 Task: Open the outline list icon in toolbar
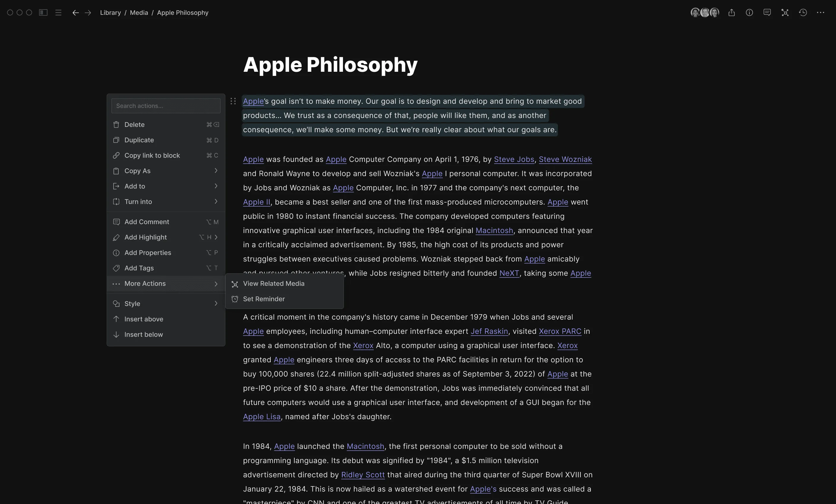pos(58,12)
